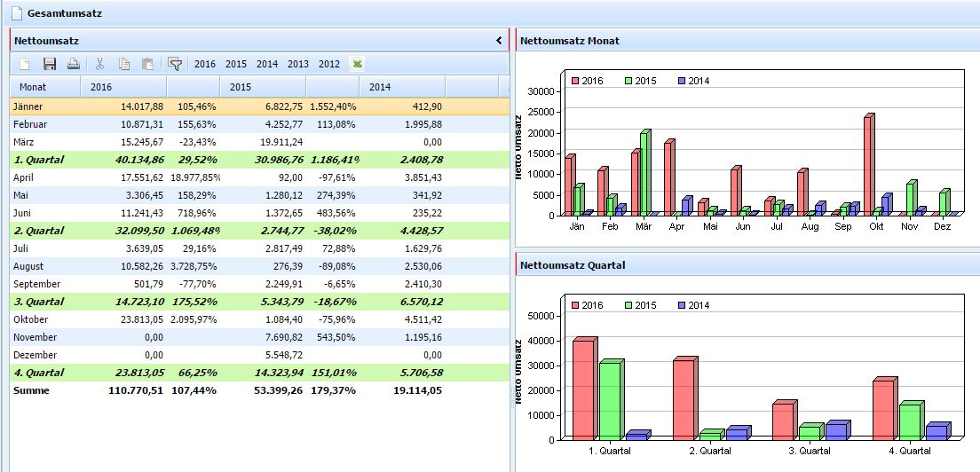This screenshot has width=980, height=472.
Task: Click the cut scissors icon
Action: [x=99, y=64]
